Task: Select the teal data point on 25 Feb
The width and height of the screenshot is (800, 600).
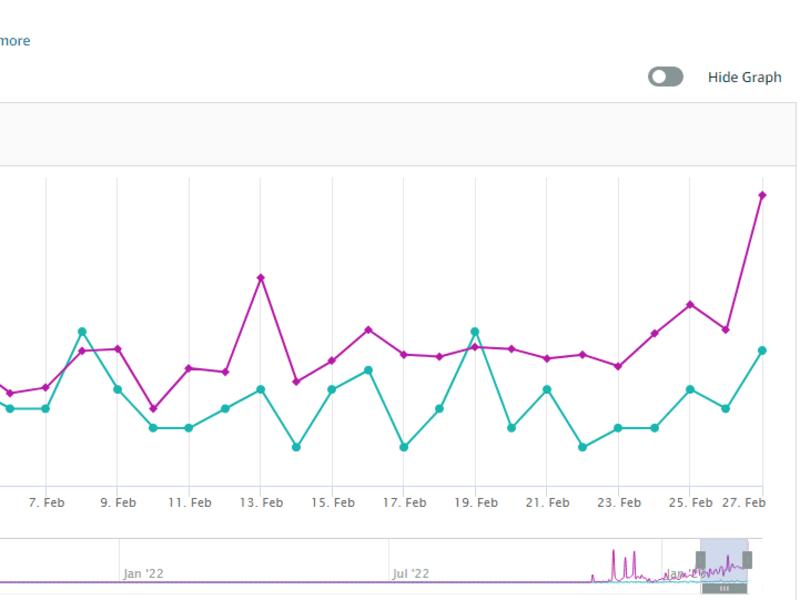Action: [x=690, y=390]
